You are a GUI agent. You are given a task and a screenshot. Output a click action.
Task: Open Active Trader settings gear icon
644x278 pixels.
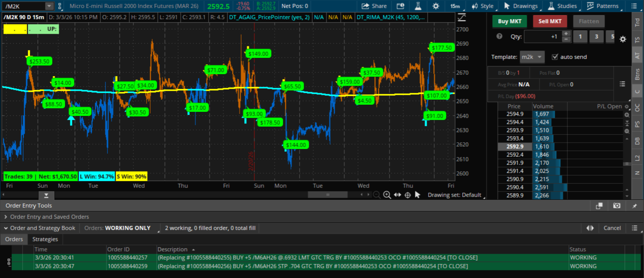coord(623,39)
